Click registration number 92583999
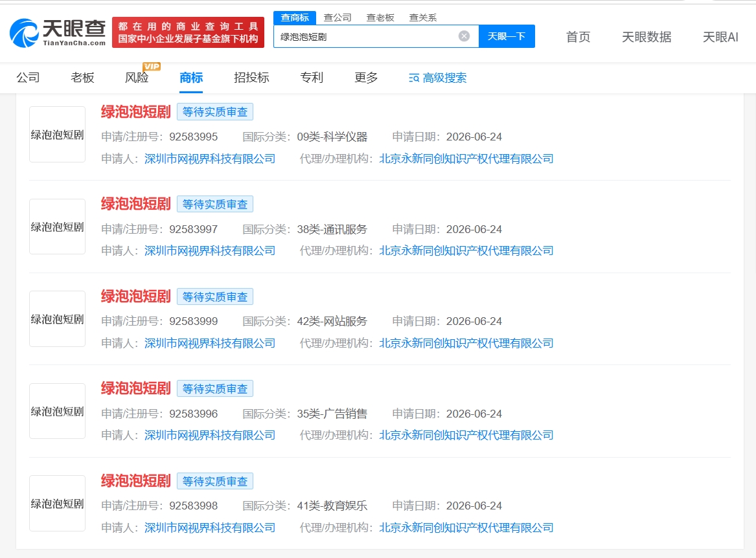Viewport: 756px width, 558px height. click(x=193, y=322)
